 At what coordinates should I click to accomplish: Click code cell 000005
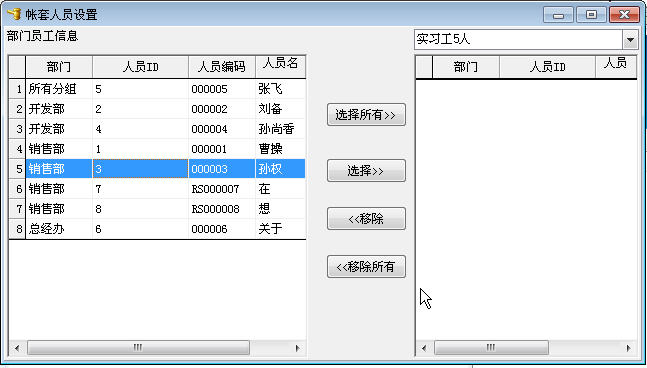pyautogui.click(x=222, y=89)
